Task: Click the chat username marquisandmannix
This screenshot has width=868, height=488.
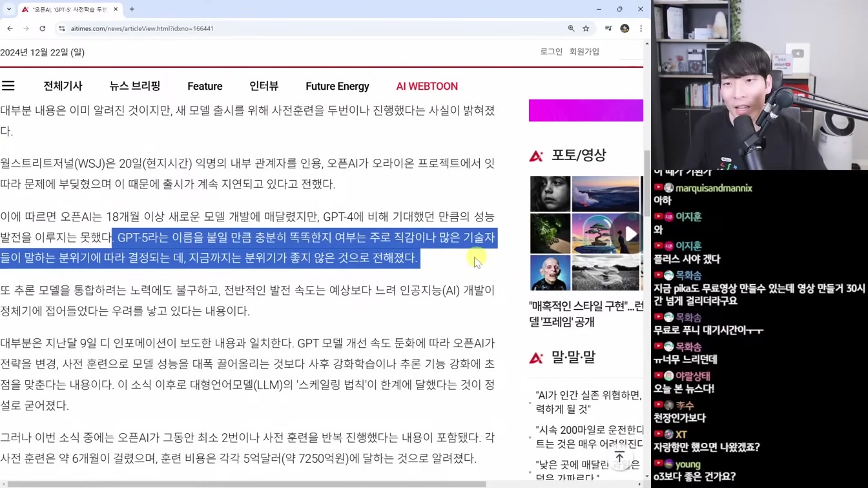Action: (714, 188)
